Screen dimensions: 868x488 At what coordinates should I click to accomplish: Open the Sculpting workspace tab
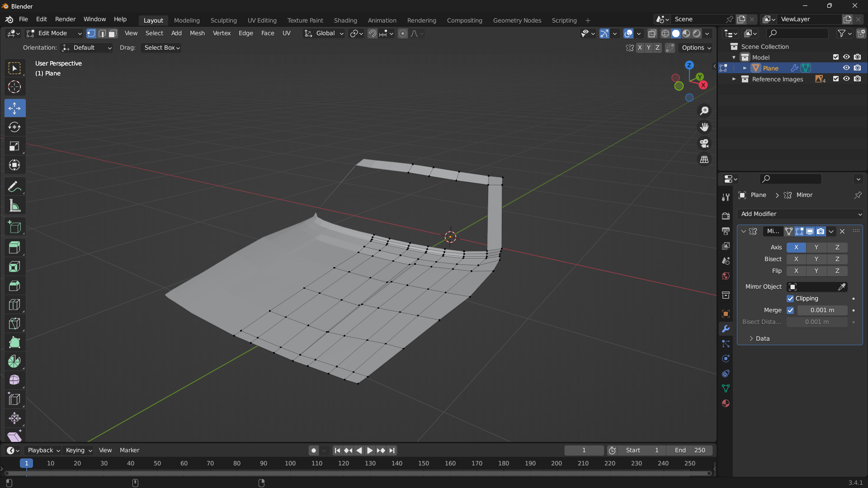(223, 20)
